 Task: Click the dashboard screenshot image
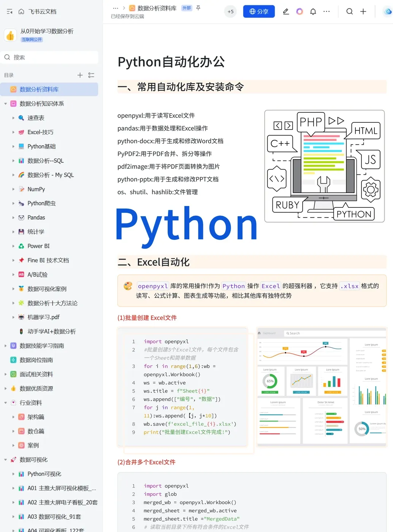pos(322,387)
